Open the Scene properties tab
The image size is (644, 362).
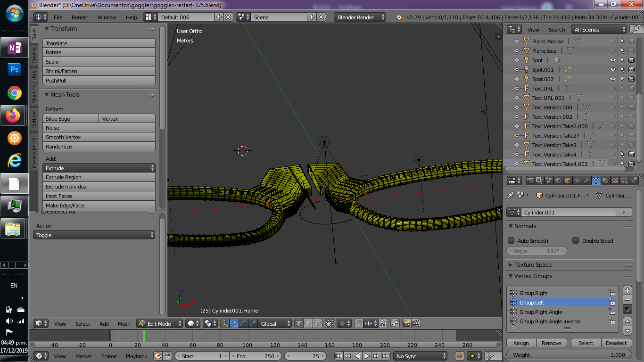coord(549,181)
